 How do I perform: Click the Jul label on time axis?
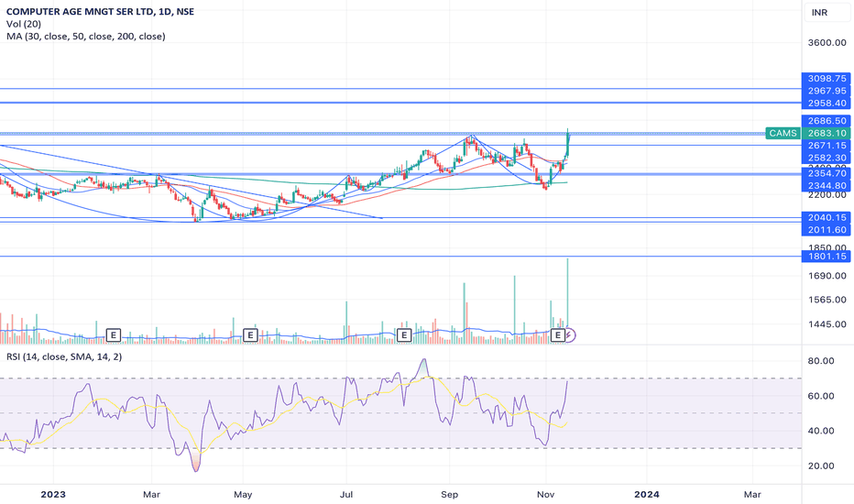point(345,494)
